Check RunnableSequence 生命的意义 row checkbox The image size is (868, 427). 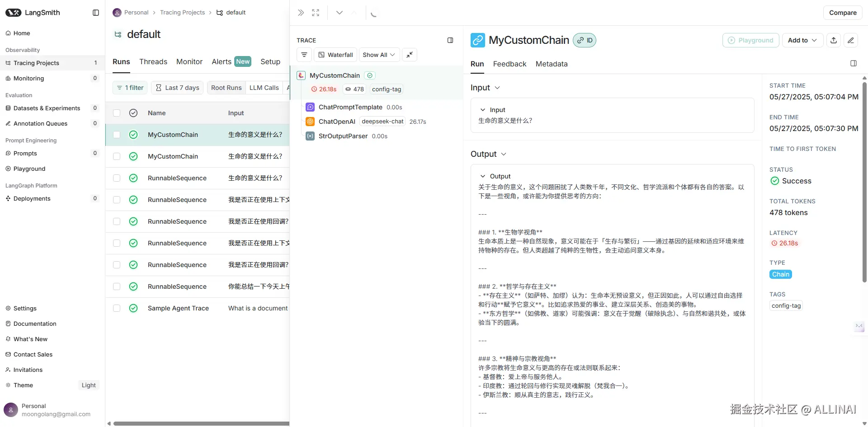coord(117,178)
